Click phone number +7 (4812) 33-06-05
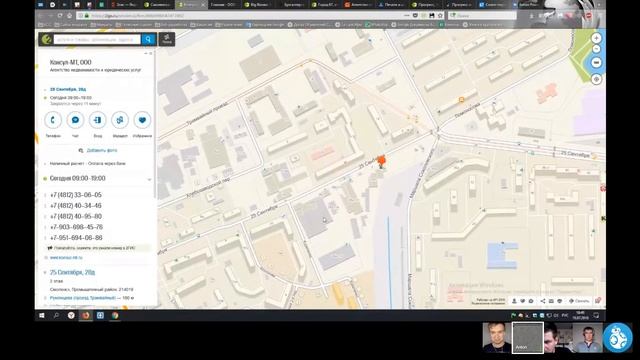 (76, 195)
